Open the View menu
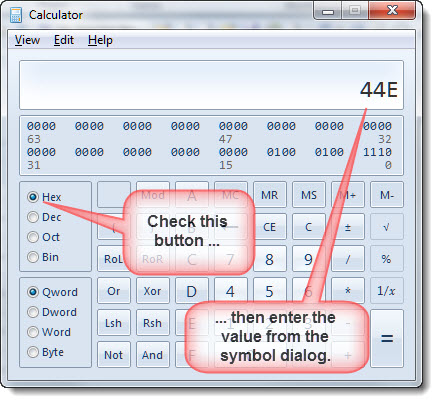Screen dimensions: 438x403 pyautogui.click(x=27, y=40)
